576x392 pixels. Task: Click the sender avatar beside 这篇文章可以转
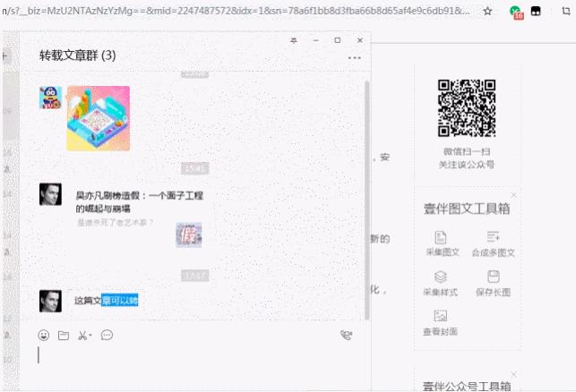(50, 301)
